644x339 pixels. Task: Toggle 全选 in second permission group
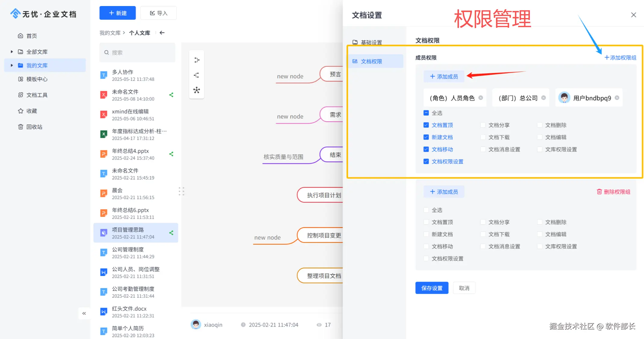coord(426,210)
